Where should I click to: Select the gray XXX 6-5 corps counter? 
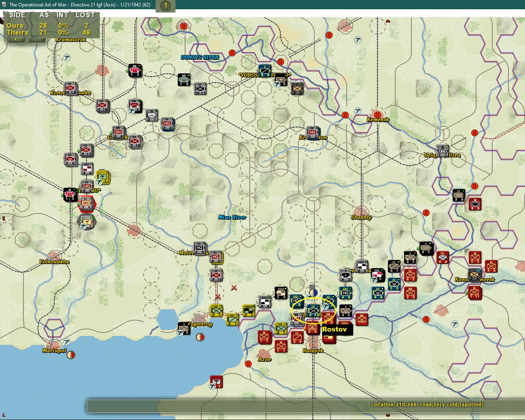point(362,267)
